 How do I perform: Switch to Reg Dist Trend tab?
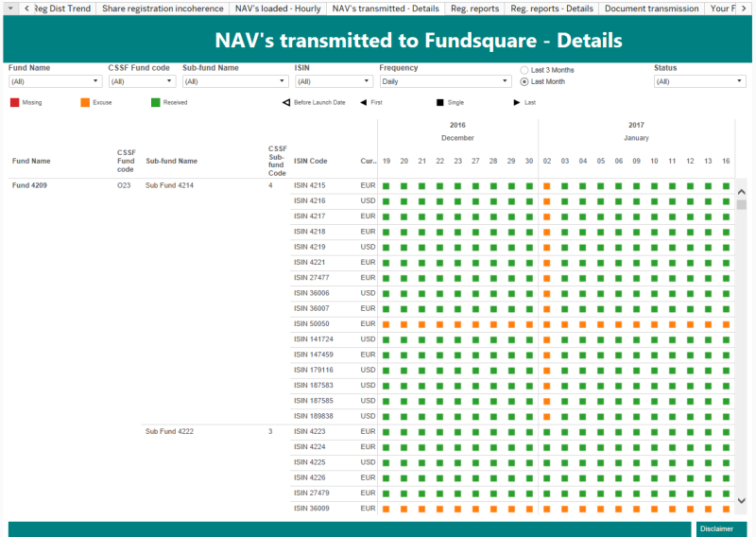pos(62,9)
